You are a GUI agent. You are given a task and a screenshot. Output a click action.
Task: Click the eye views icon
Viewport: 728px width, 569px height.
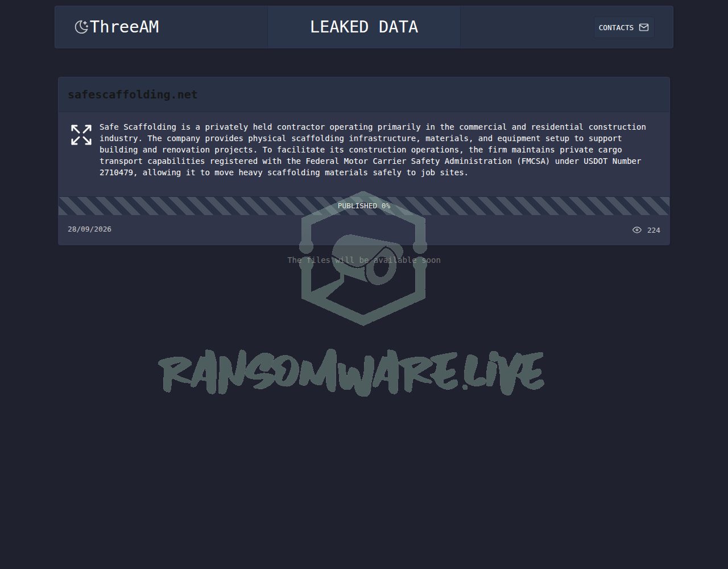point(637,230)
